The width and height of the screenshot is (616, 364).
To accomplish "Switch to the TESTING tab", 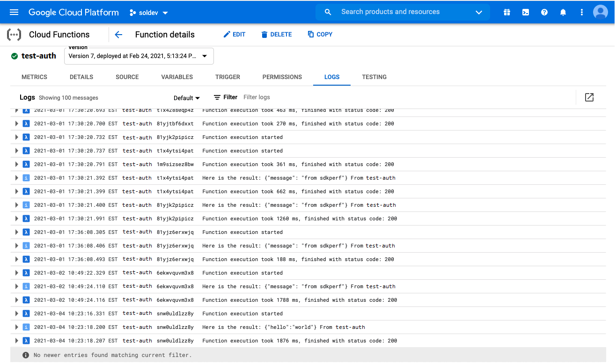I will coord(374,77).
